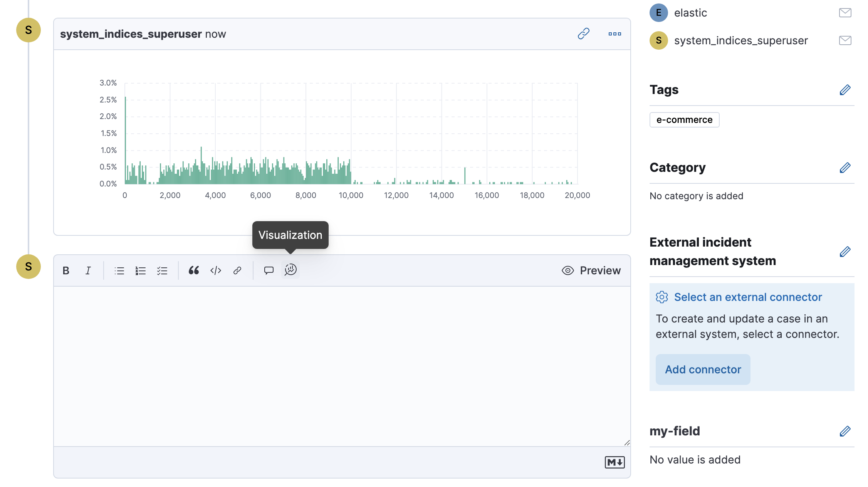
Task: Open Select an external connector
Action: 747,297
